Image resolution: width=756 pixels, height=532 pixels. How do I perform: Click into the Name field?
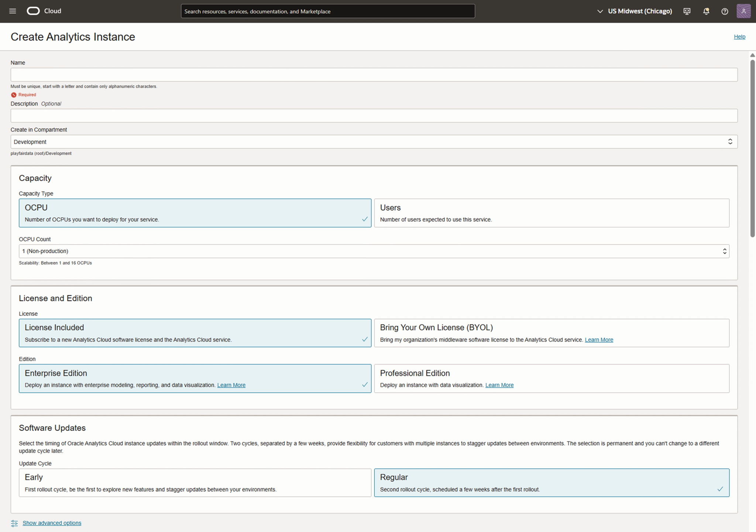(374, 75)
